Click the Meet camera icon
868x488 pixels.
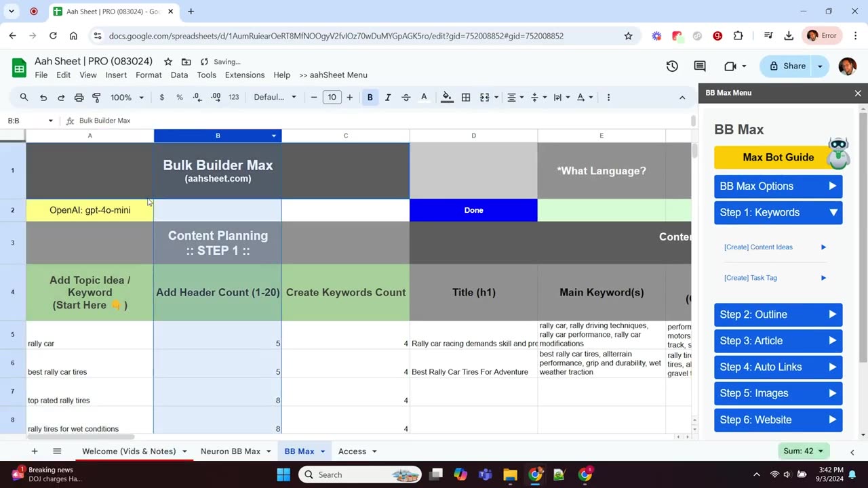point(730,66)
